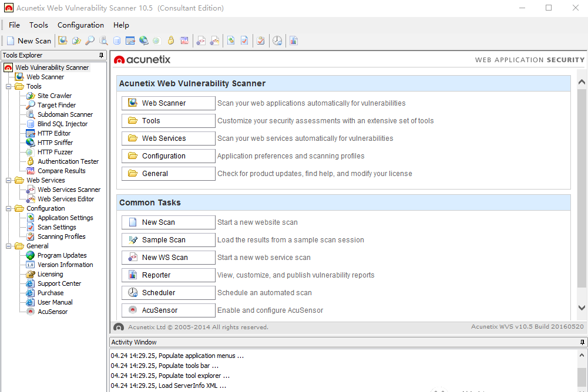Image resolution: width=588 pixels, height=392 pixels.
Task: Open Blind SQL Injector toolbar icon
Action: pos(117,40)
